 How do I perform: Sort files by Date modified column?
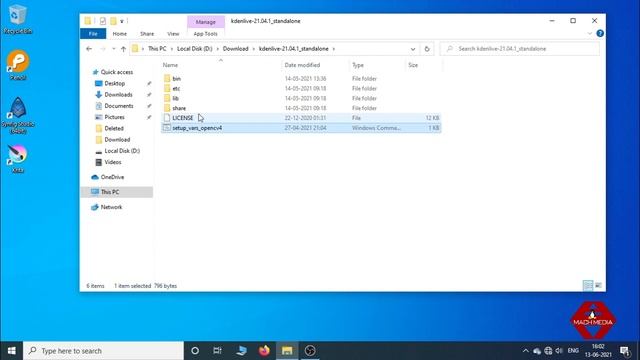coord(302,65)
